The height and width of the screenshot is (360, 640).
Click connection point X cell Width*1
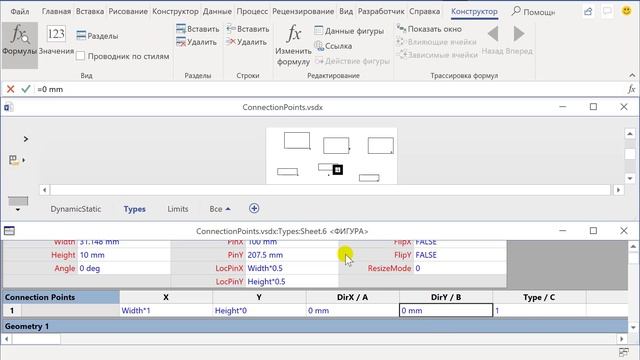point(166,311)
